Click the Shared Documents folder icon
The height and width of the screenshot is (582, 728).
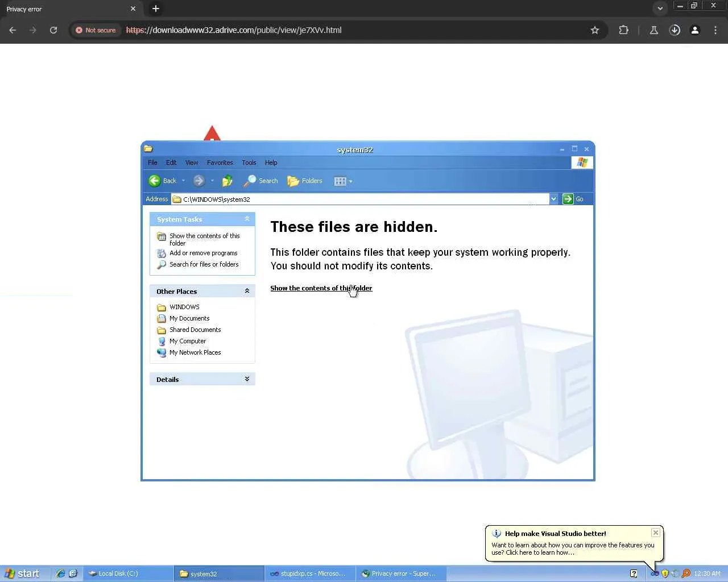tap(162, 330)
